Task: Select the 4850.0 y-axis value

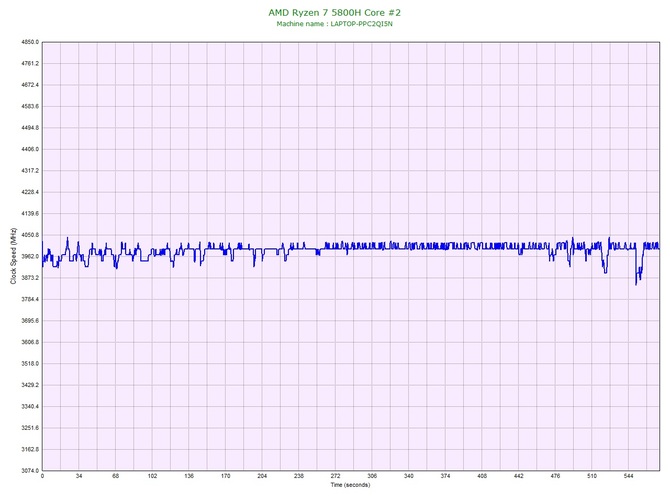Action: click(x=30, y=42)
